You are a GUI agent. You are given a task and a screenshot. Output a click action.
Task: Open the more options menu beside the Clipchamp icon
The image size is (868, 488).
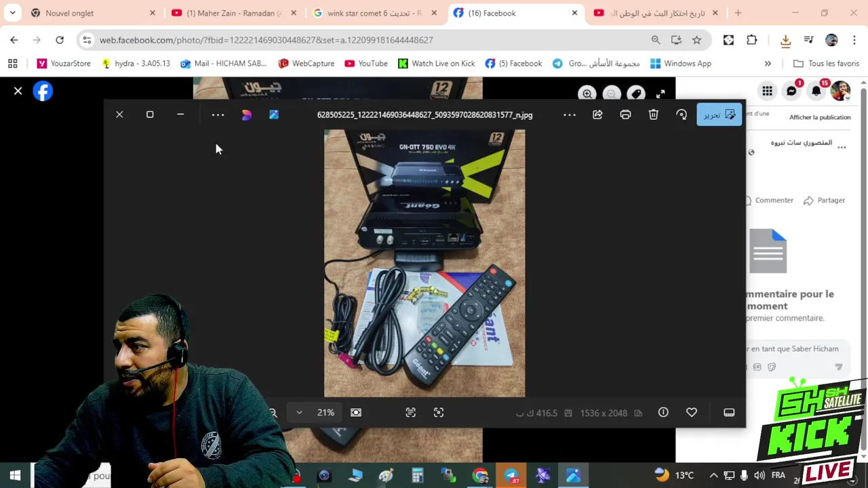tap(218, 115)
